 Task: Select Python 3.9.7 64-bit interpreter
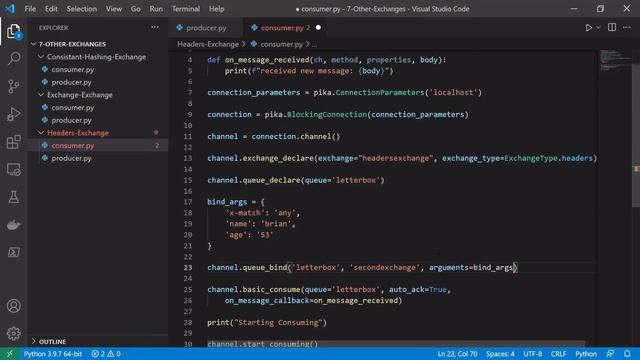click(x=53, y=354)
